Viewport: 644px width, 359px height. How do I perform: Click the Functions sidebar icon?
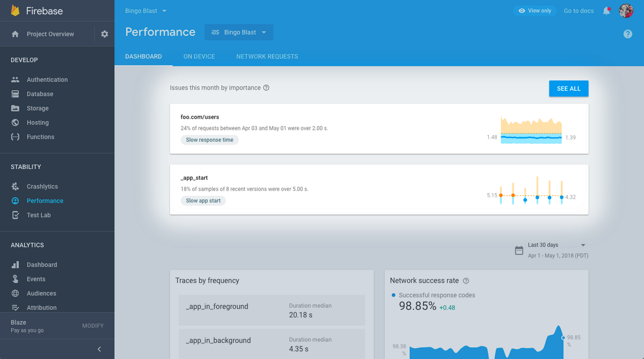pos(16,137)
